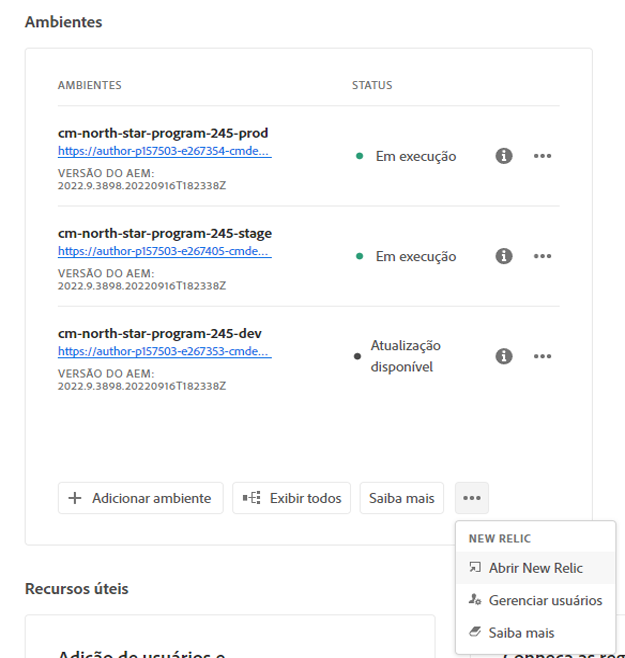Screen dimensions: 625x658
Task: Open more options for dev environment
Action: [x=542, y=356]
